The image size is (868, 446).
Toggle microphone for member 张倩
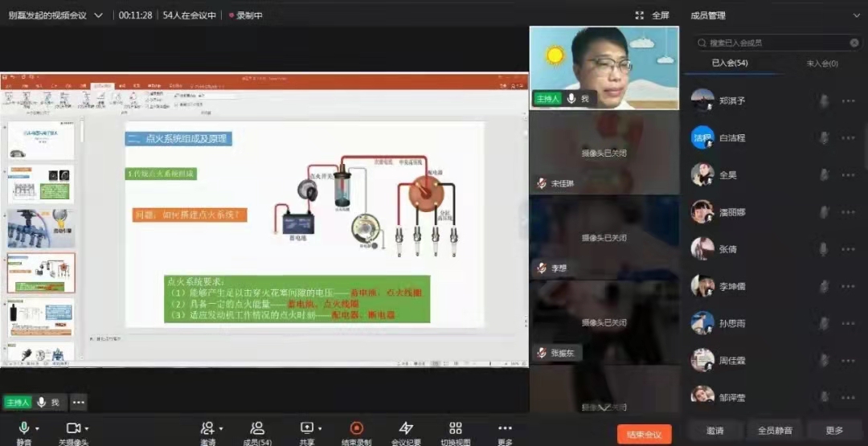point(824,249)
